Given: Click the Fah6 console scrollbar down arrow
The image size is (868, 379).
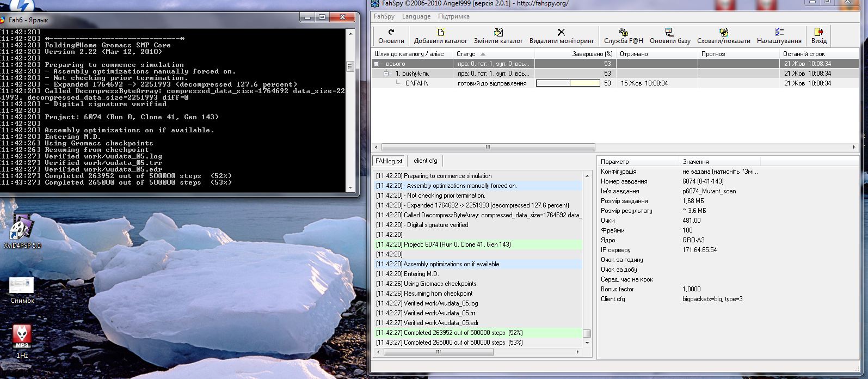Looking at the screenshot, I should (350, 187).
